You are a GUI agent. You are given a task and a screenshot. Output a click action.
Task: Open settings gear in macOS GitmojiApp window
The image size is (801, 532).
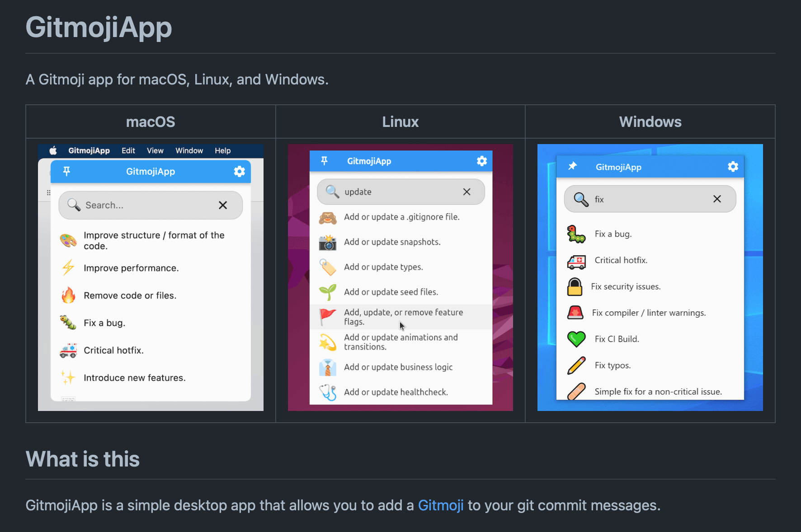(x=239, y=171)
